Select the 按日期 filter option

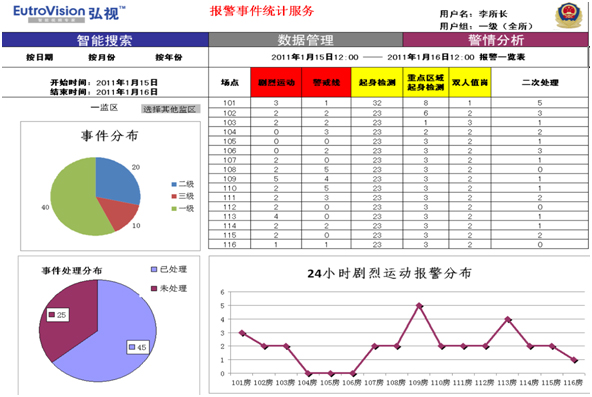coord(39,57)
